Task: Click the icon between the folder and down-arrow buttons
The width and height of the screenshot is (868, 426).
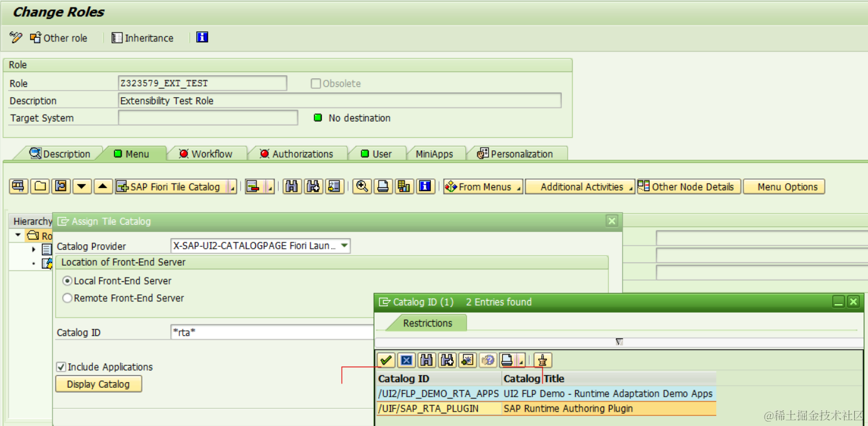Action: [61, 187]
